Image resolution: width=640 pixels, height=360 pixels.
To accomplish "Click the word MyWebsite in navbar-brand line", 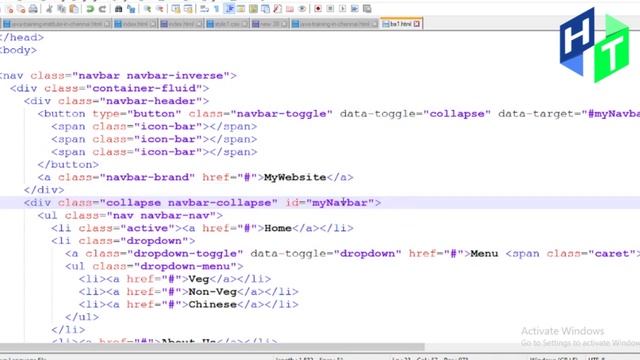I will (x=295, y=178).
